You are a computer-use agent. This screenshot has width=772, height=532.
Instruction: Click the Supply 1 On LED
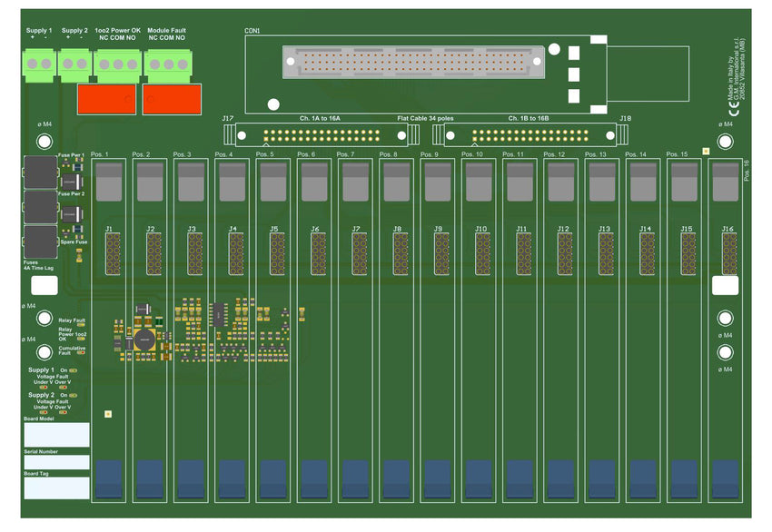pyautogui.click(x=74, y=371)
